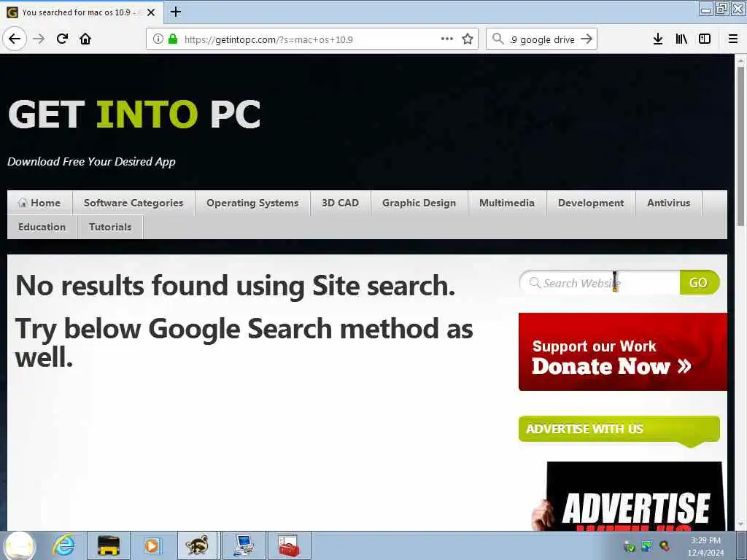This screenshot has width=747, height=560.
Task: Open the downloads panel
Action: click(658, 39)
